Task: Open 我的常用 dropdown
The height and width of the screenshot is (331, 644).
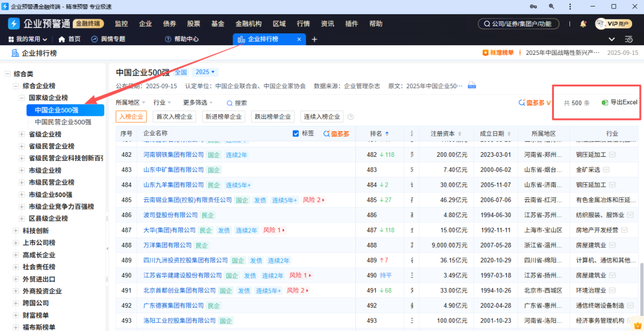Action: 27,39
